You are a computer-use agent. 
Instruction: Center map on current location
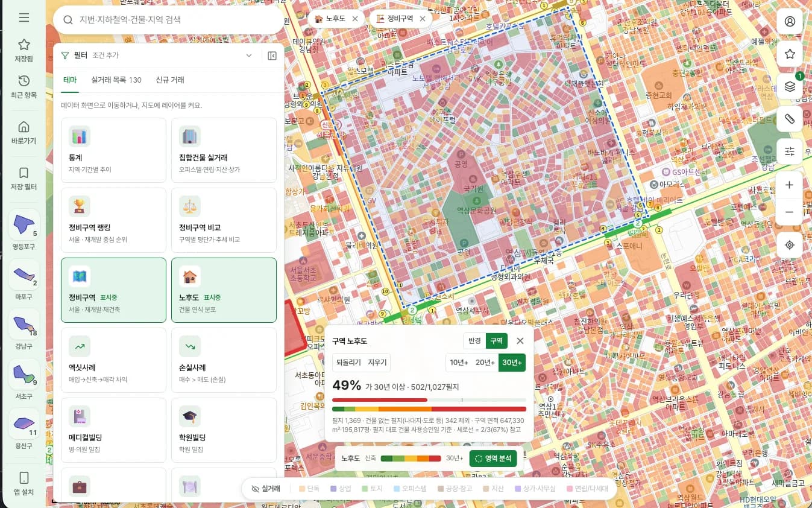790,245
